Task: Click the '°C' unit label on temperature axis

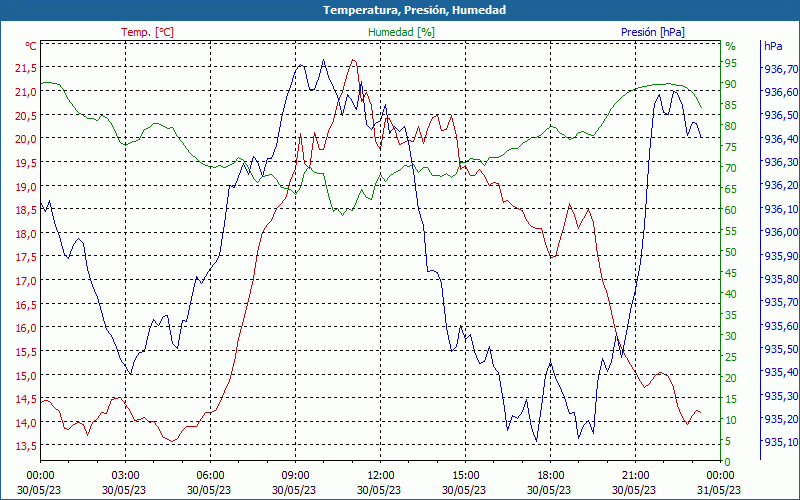Action: pyautogui.click(x=31, y=46)
